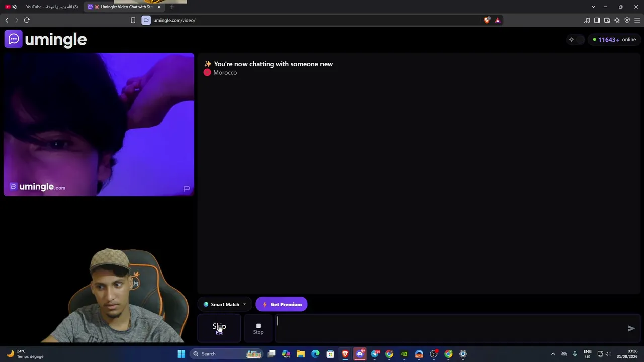The image size is (644, 362).
Task: Skip to the next chat partner
Action: coord(219,328)
